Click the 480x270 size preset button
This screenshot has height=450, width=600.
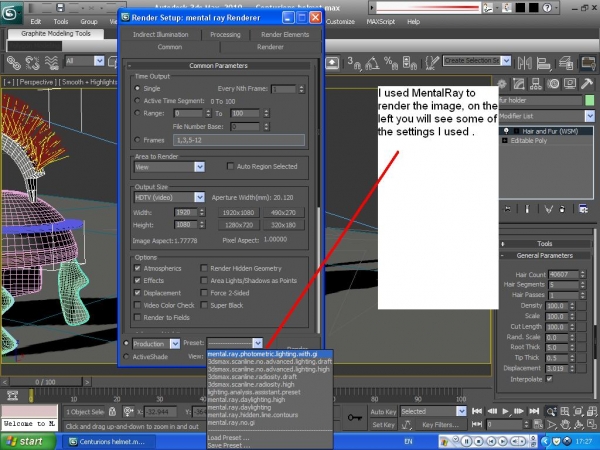coord(284,212)
